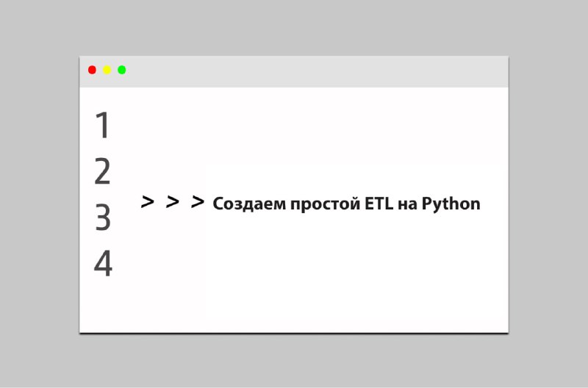Screen dimensions: 588x388
Task: Click the yellow minimize dot
Action: point(107,70)
